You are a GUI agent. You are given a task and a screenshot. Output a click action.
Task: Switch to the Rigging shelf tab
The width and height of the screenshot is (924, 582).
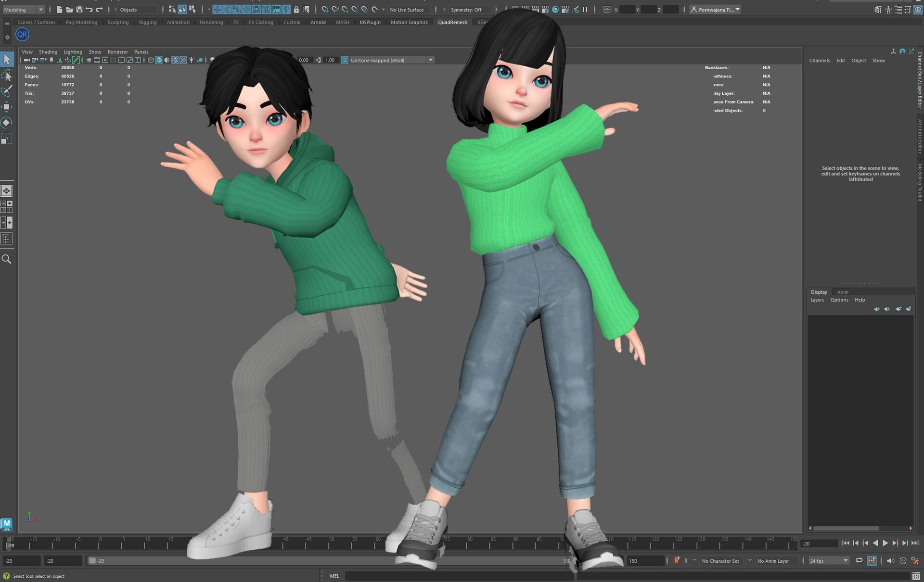click(148, 22)
